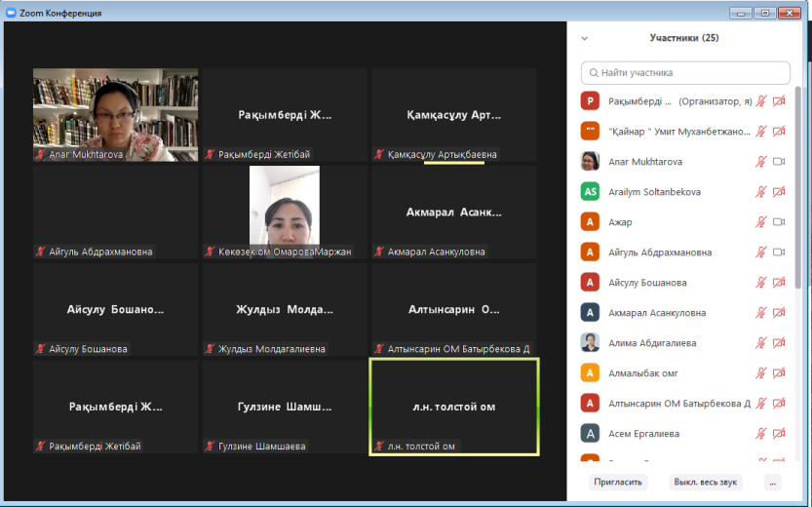Click Arailym Soltanbekova's green AS avatar
This screenshot has height=507, width=812.
tap(589, 192)
